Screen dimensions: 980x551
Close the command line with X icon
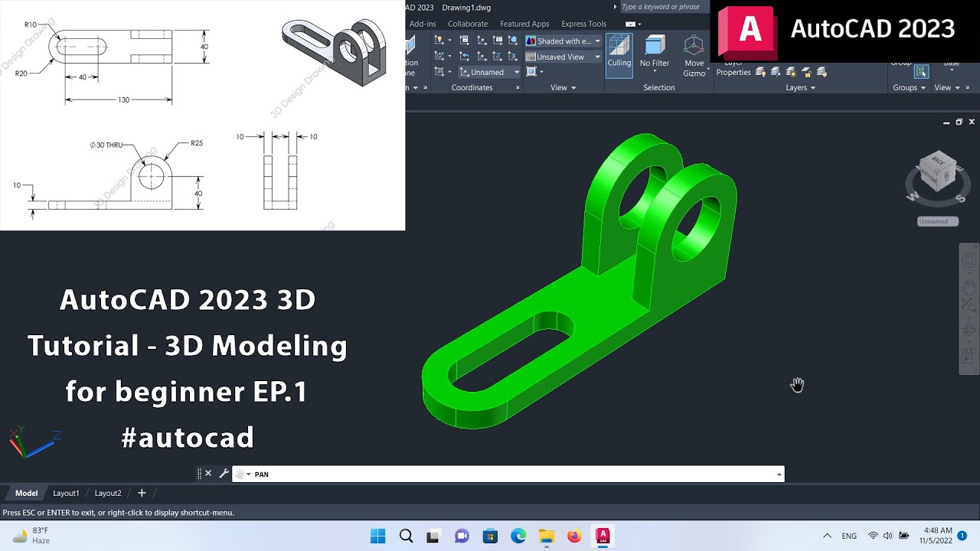pyautogui.click(x=208, y=474)
